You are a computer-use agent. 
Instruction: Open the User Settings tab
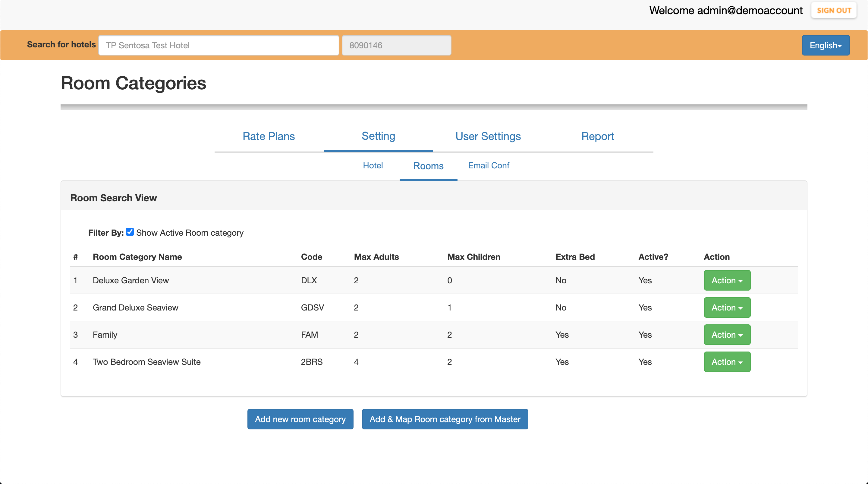coord(488,136)
